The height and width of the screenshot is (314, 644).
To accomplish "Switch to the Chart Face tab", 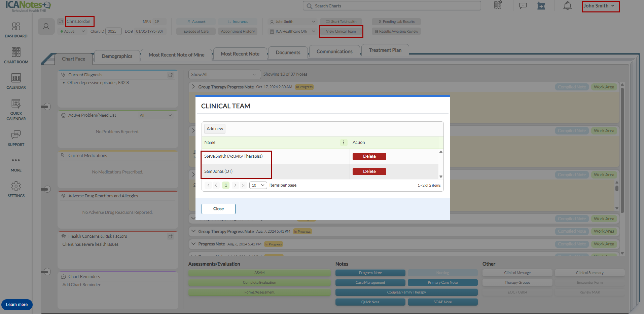I will (74, 59).
